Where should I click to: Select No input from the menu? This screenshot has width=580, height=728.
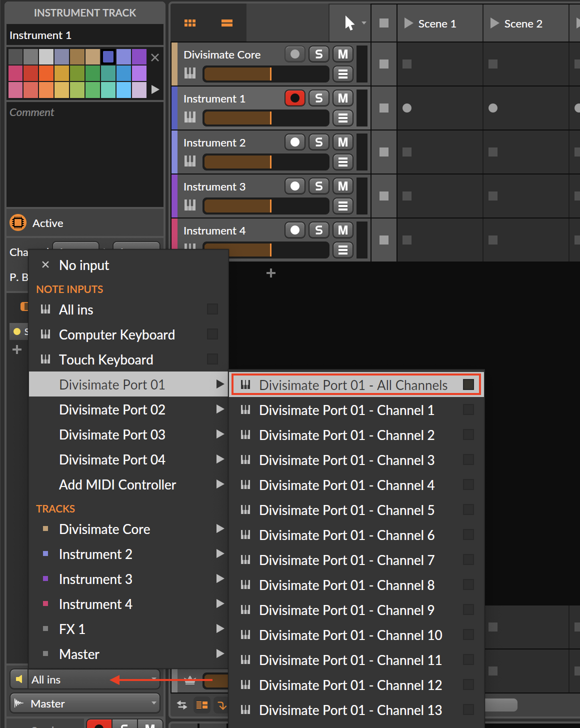click(x=84, y=265)
